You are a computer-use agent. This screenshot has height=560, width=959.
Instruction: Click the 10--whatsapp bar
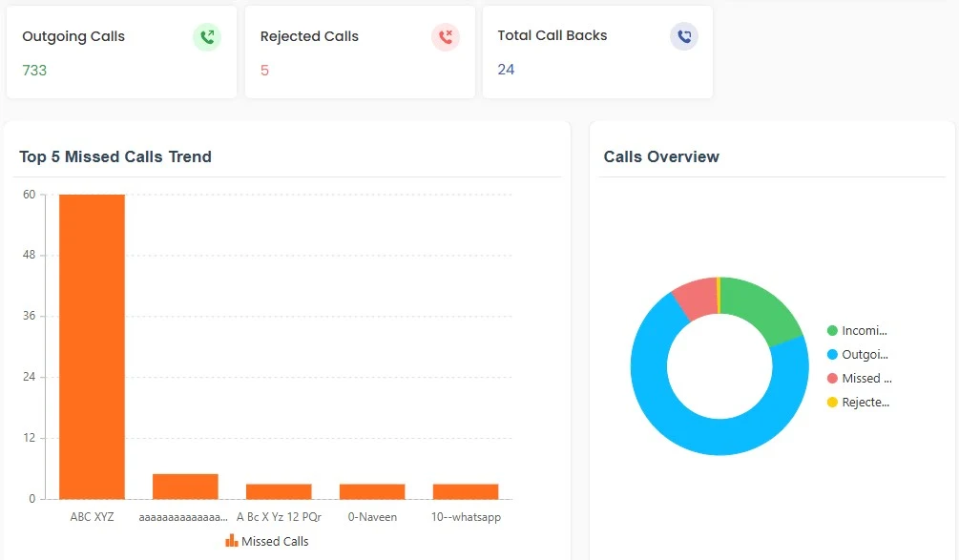pos(466,491)
